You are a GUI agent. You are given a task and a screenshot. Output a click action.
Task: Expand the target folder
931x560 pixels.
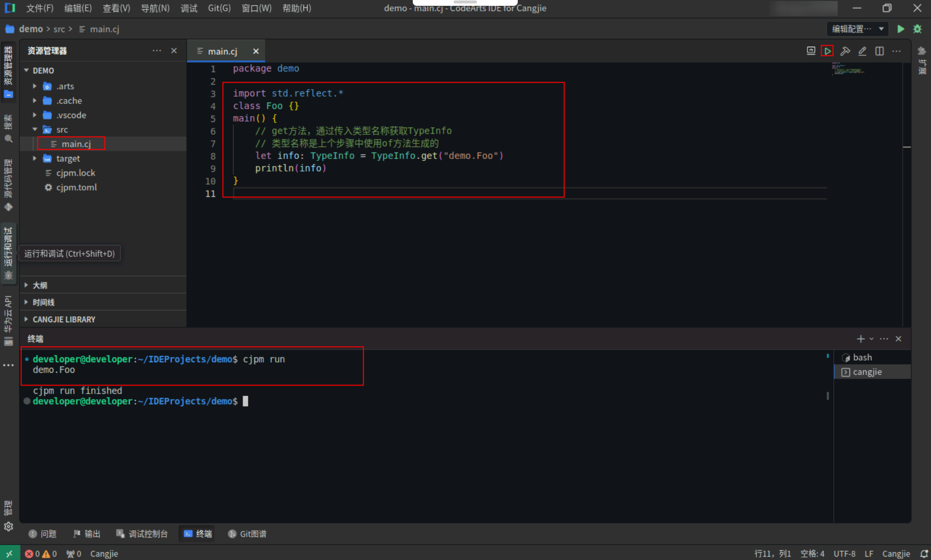click(35, 158)
